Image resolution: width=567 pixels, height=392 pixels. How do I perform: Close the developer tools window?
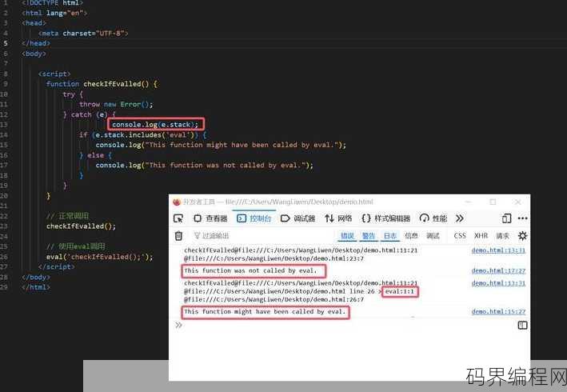pyautogui.click(x=518, y=202)
